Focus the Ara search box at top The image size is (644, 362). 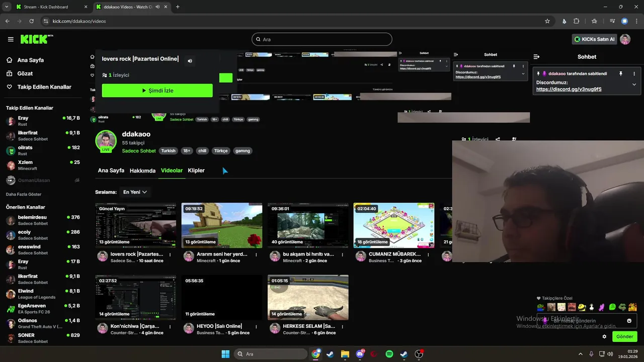[322, 39]
